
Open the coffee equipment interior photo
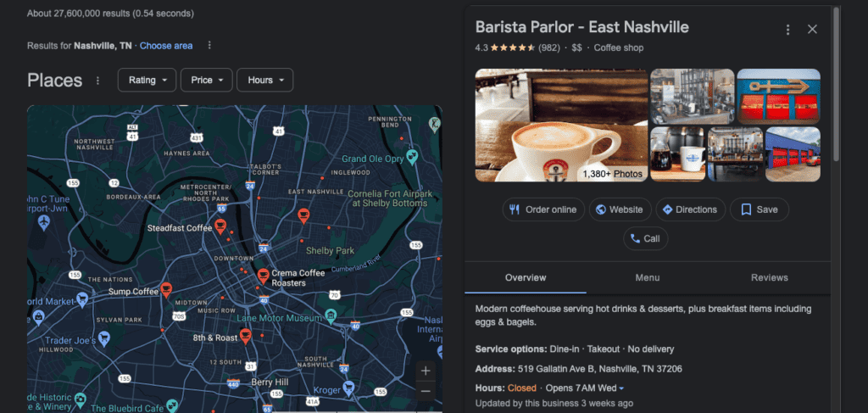tap(692, 97)
